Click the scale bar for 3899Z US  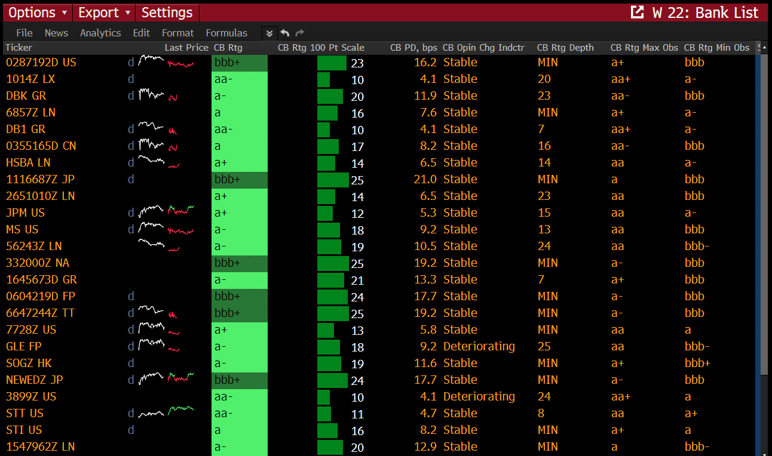(323, 397)
